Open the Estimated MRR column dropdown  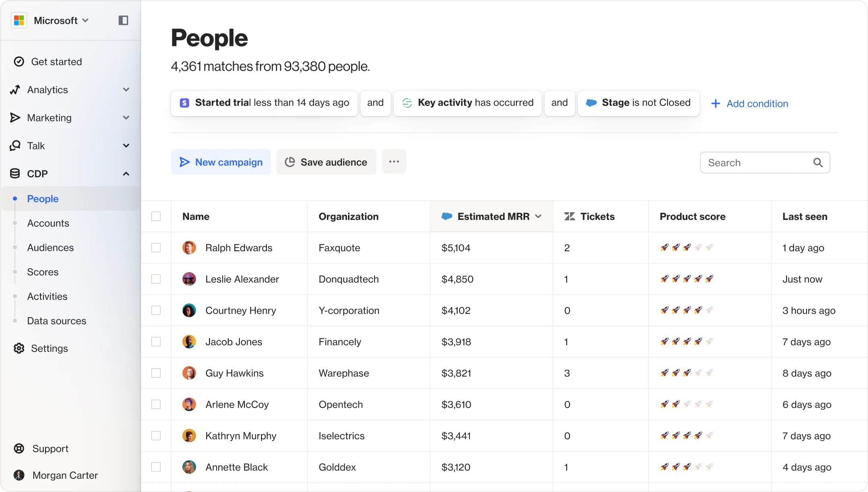[538, 216]
